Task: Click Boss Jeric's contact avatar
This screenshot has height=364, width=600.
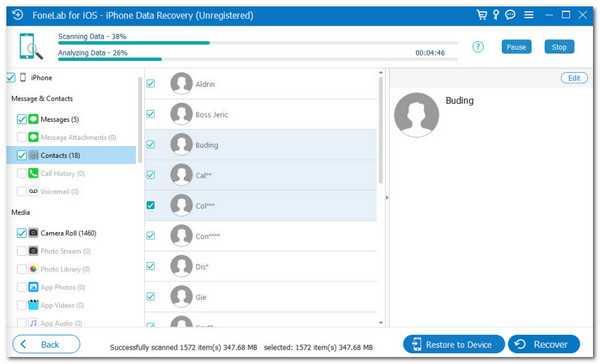Action: [181, 114]
